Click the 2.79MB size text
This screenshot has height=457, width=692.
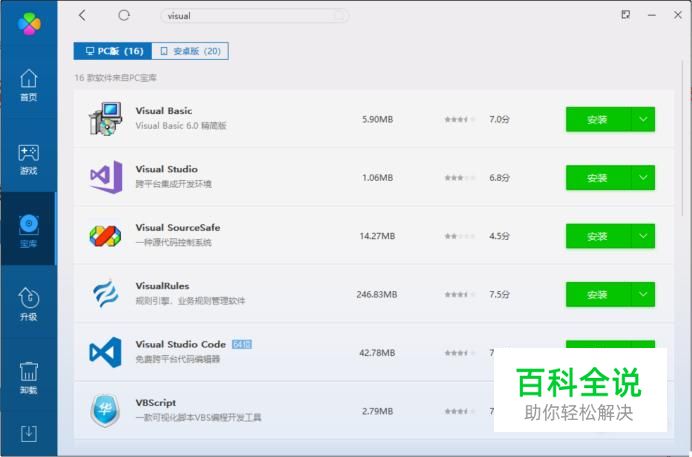point(377,411)
